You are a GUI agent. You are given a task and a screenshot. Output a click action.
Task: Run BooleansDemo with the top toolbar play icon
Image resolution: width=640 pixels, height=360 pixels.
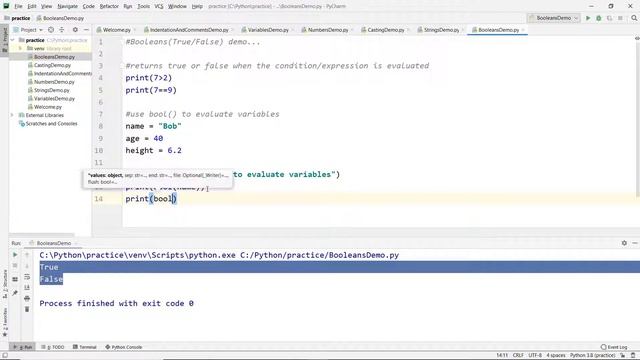[588, 18]
